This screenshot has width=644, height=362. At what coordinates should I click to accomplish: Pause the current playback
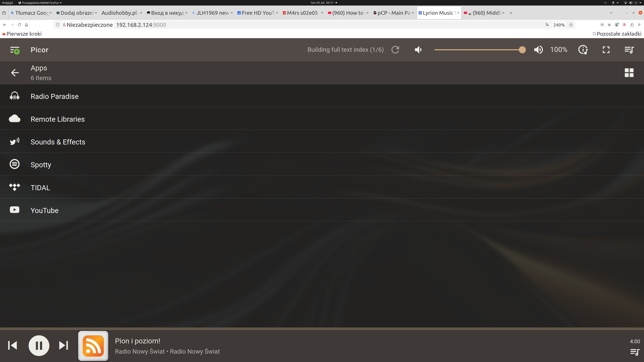click(x=39, y=346)
